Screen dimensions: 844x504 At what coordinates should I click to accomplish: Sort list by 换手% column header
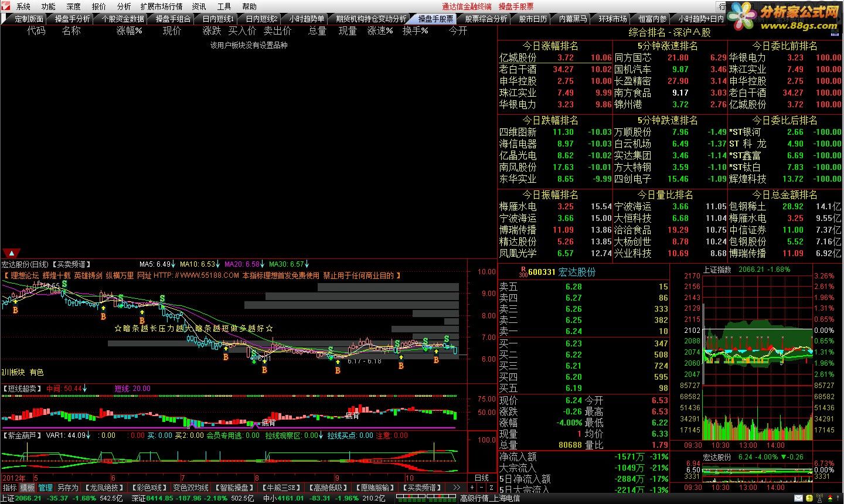(416, 30)
